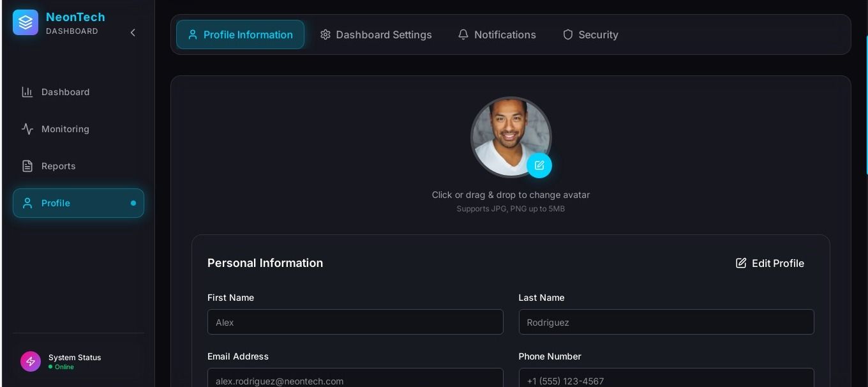Click the Reports document icon

click(27, 166)
